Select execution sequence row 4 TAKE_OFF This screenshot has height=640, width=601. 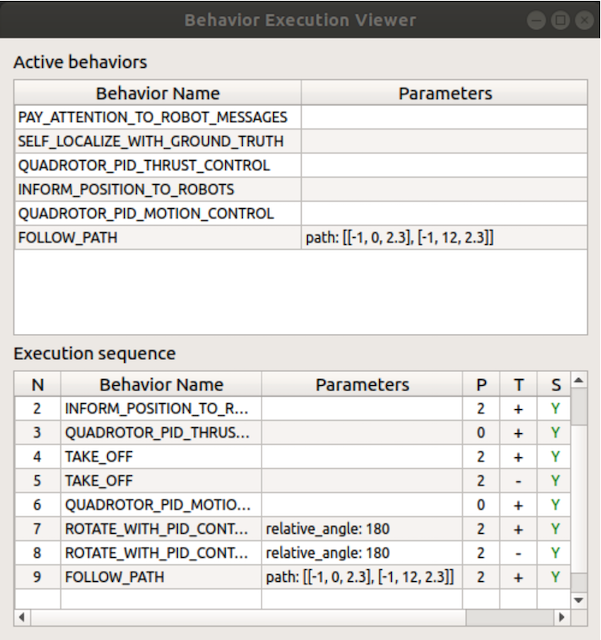tap(162, 457)
